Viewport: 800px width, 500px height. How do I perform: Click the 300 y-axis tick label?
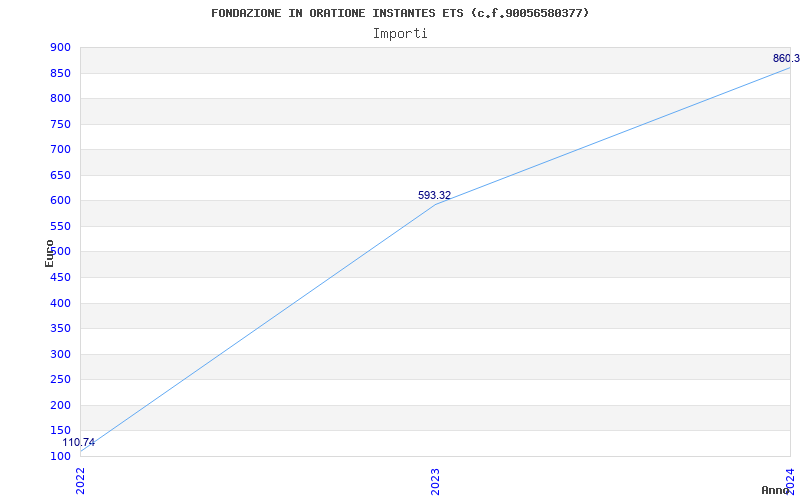click(60, 354)
